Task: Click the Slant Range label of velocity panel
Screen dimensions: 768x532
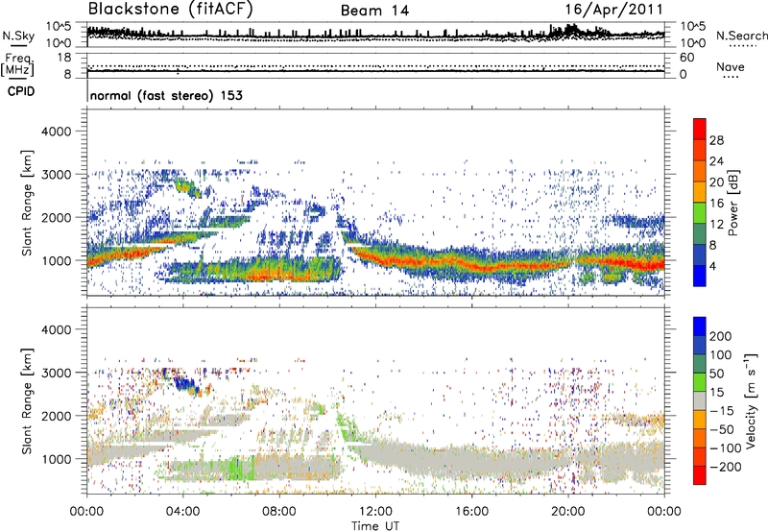Action: click(x=27, y=400)
